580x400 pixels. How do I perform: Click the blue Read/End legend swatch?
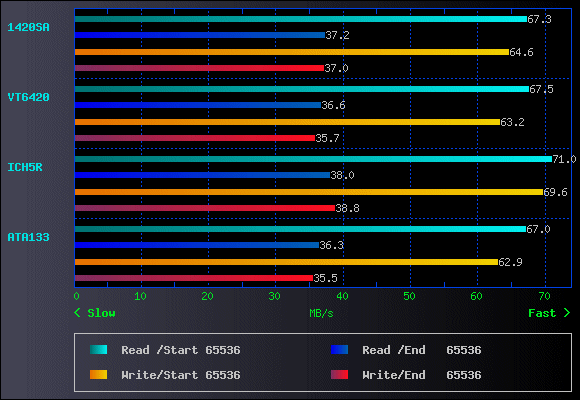click(340, 350)
